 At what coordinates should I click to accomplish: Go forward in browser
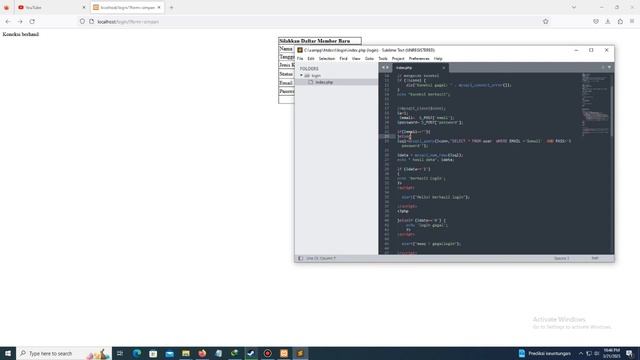tap(20, 21)
